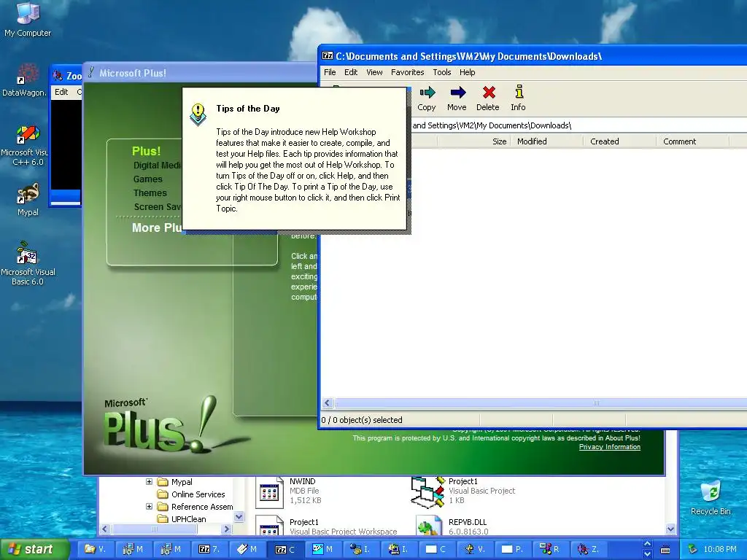
Task: Click the folder tree vertical scroll down arrow
Action: (239, 517)
